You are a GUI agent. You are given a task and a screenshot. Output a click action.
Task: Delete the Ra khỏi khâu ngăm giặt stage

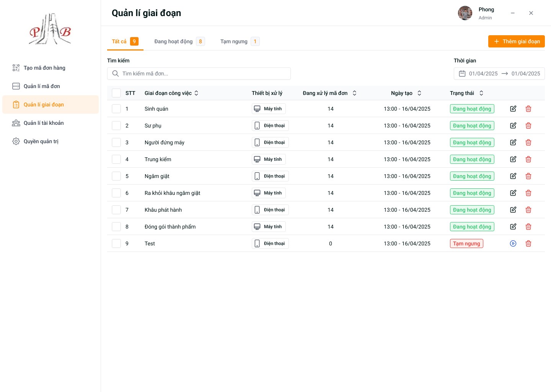528,193
